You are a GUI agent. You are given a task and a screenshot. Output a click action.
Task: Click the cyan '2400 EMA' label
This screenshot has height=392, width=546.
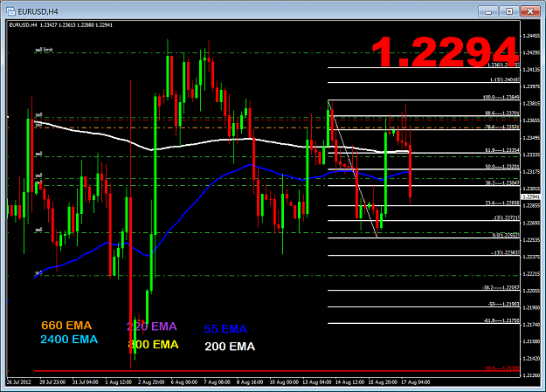[x=69, y=340]
